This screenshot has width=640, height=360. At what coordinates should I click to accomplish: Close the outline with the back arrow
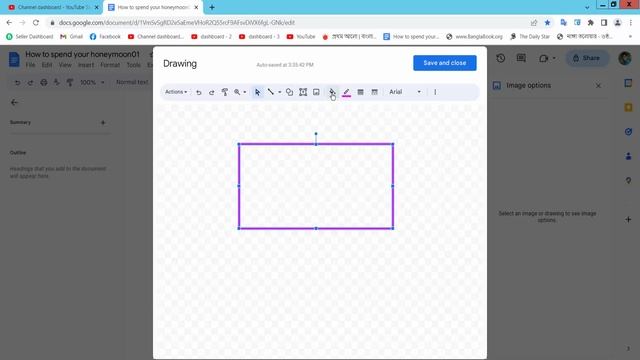pos(14,102)
